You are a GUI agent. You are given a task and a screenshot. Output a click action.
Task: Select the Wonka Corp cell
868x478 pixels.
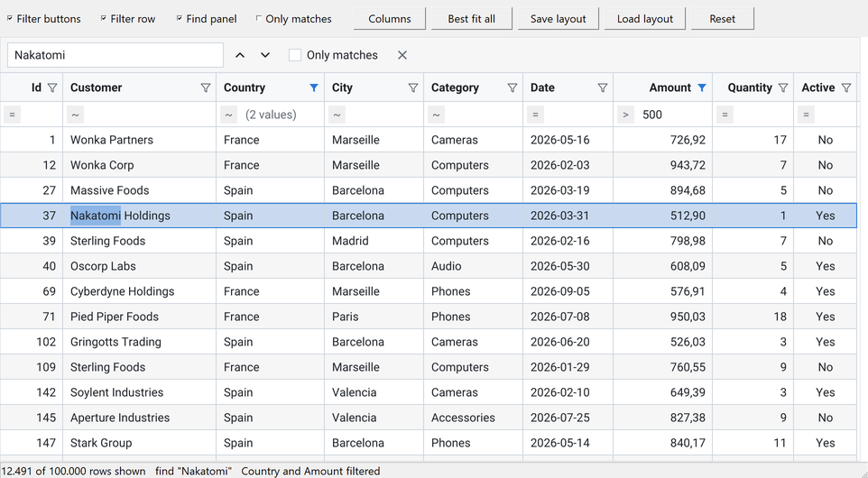(x=140, y=165)
